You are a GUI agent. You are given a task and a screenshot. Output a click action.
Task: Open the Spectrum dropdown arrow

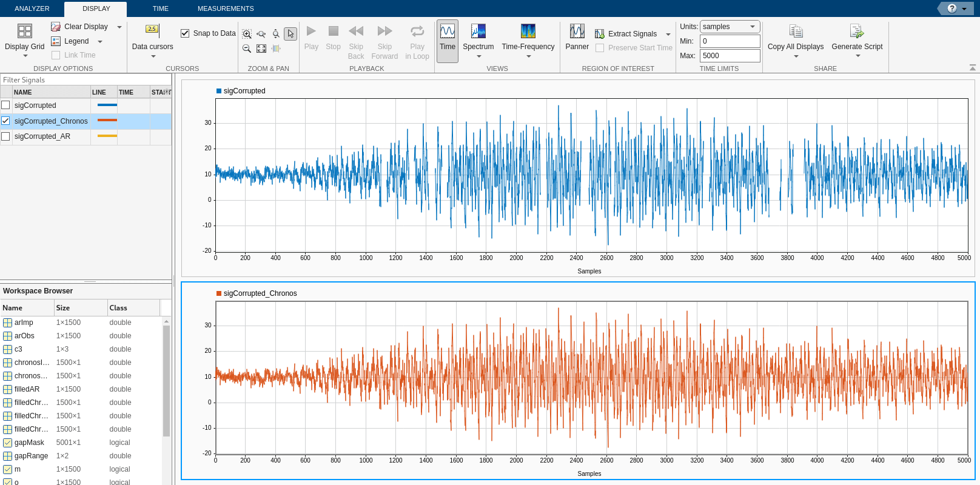point(478,56)
